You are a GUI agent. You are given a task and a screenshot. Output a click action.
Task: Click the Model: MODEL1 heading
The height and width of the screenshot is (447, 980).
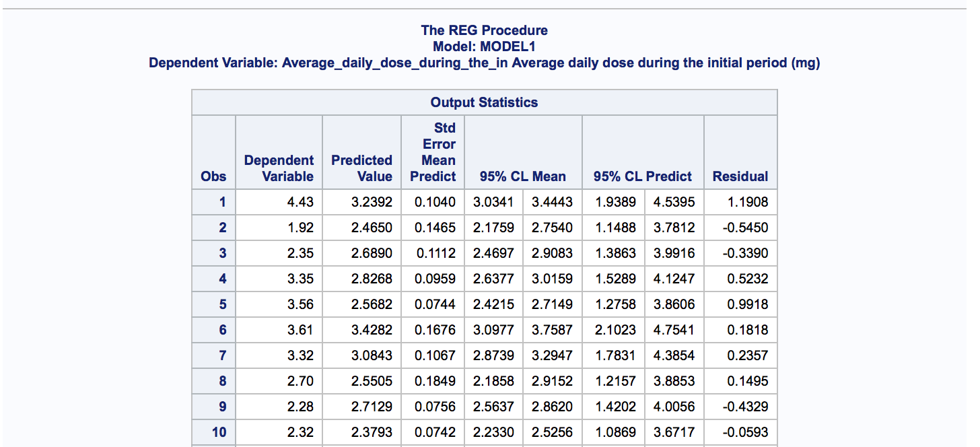click(x=484, y=46)
